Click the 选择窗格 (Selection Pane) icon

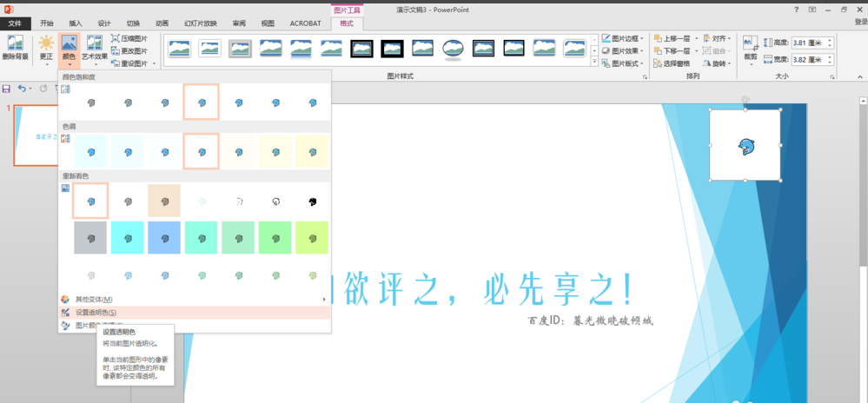(657, 63)
